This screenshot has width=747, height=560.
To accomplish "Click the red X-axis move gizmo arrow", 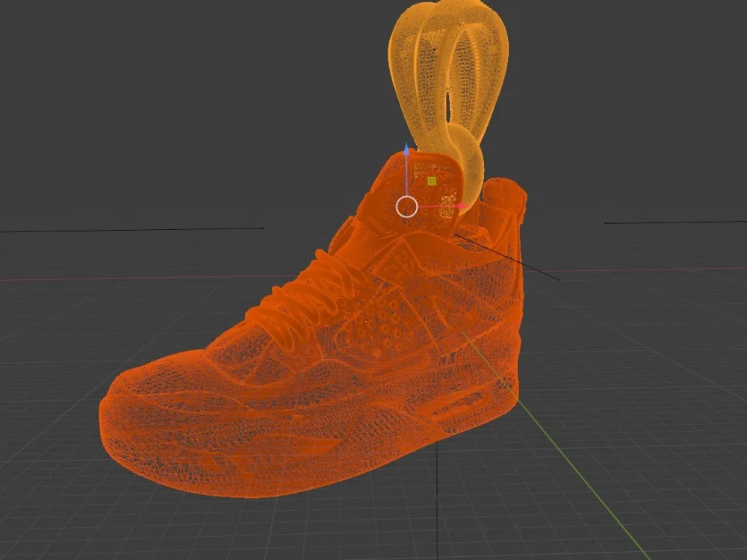I will [x=462, y=206].
